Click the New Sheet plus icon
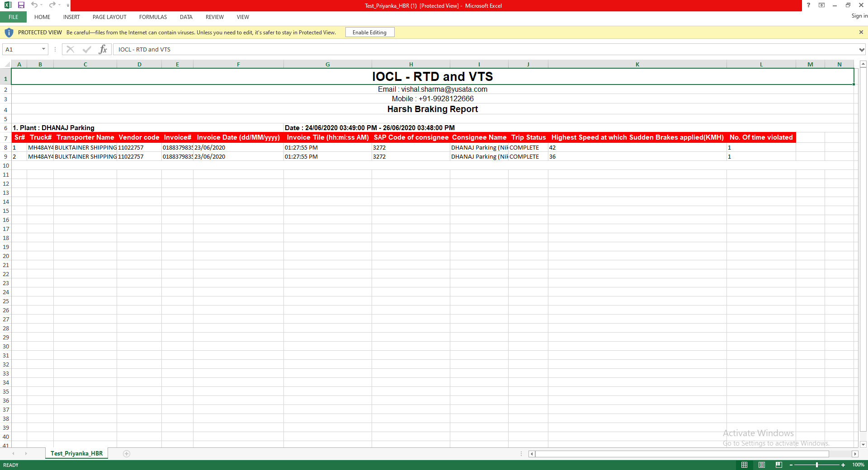Viewport: 868px width, 470px height. click(127, 454)
